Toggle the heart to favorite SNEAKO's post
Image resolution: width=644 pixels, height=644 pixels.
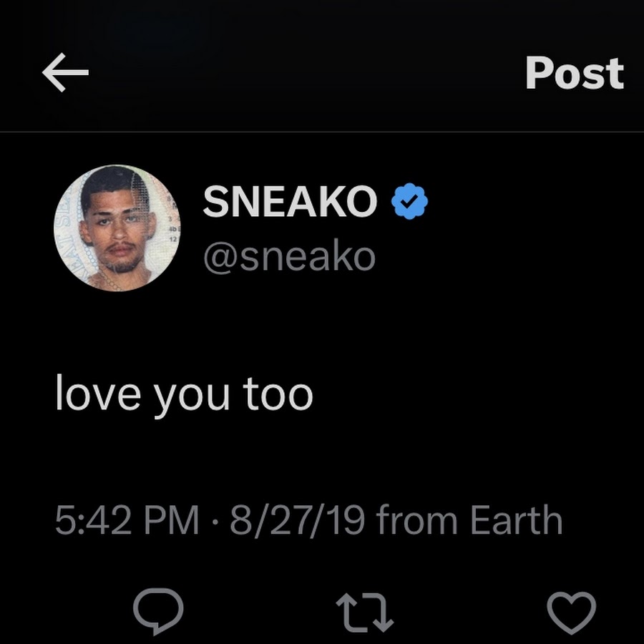point(571,613)
